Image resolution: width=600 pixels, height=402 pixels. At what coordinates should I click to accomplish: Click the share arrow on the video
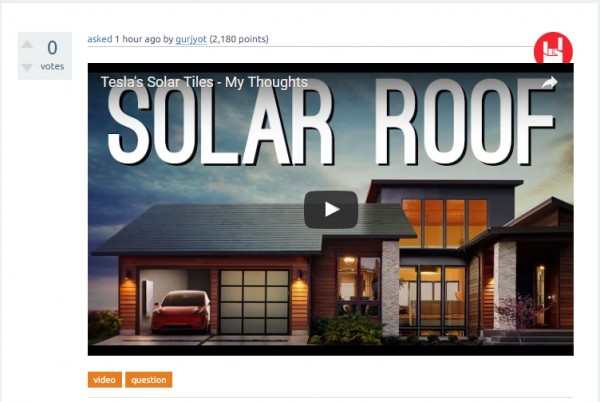(x=549, y=82)
